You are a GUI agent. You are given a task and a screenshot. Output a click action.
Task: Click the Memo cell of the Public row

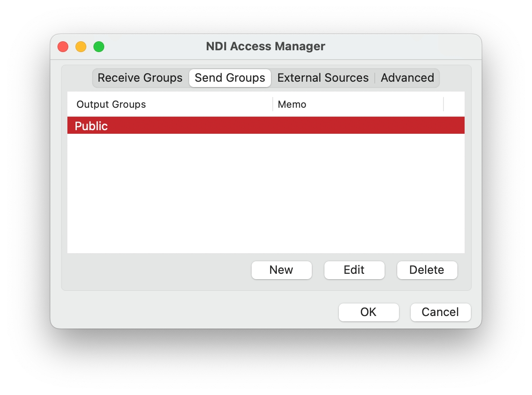(x=357, y=126)
